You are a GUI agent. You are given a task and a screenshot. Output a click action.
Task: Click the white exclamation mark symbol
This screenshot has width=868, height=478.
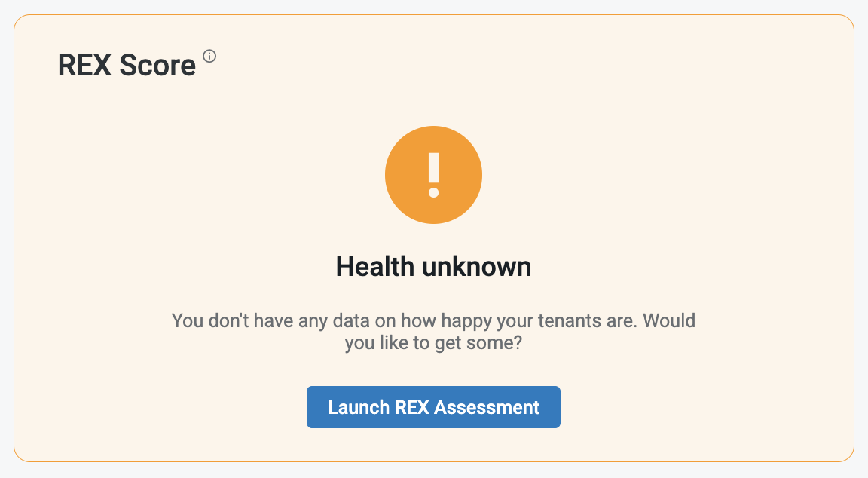click(x=433, y=175)
